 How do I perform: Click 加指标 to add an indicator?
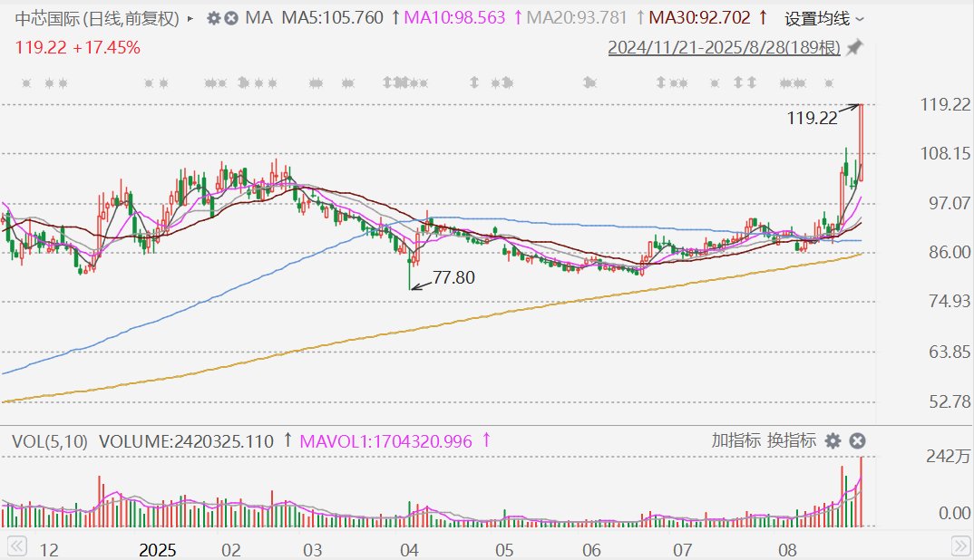pyautogui.click(x=736, y=440)
